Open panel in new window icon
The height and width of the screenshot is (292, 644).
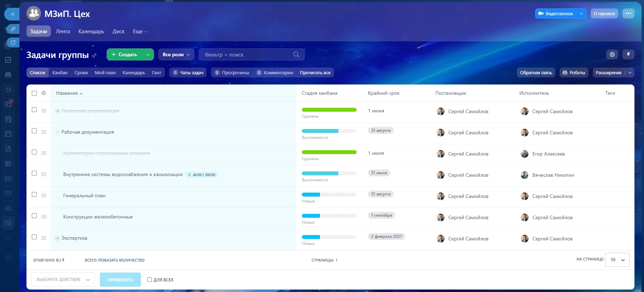click(13, 42)
